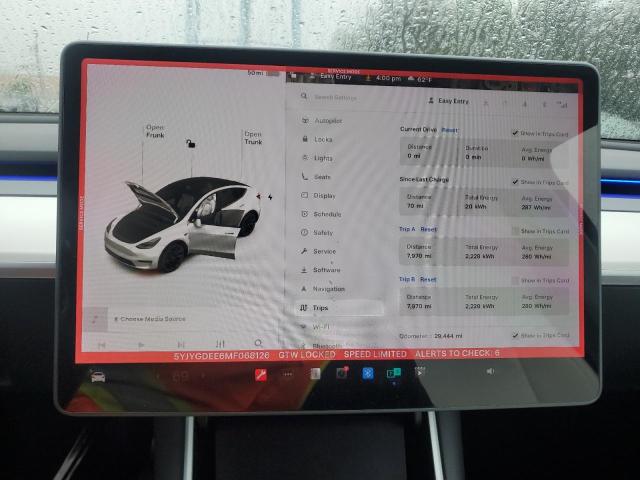This screenshot has height=480, width=640.
Task: Tap the 4:00 pm clock
Action: point(388,78)
